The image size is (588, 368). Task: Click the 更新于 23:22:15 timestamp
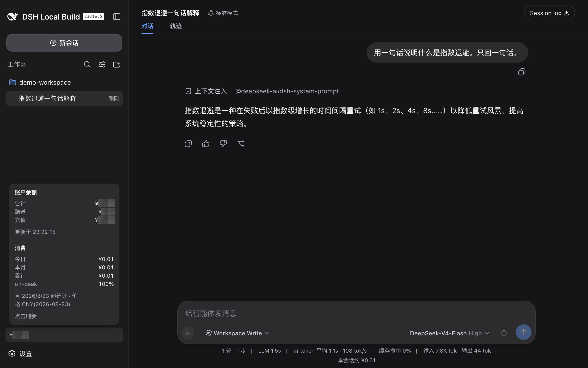pos(35,232)
